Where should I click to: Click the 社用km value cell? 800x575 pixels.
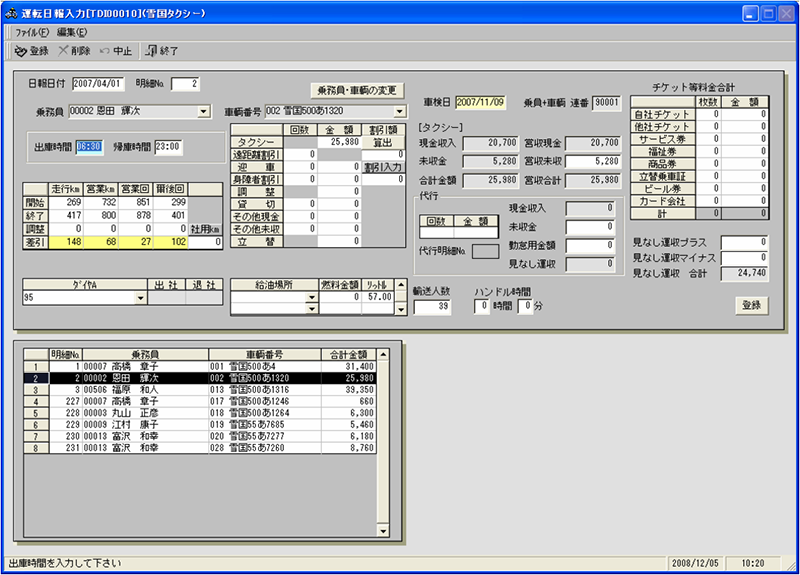[206, 242]
